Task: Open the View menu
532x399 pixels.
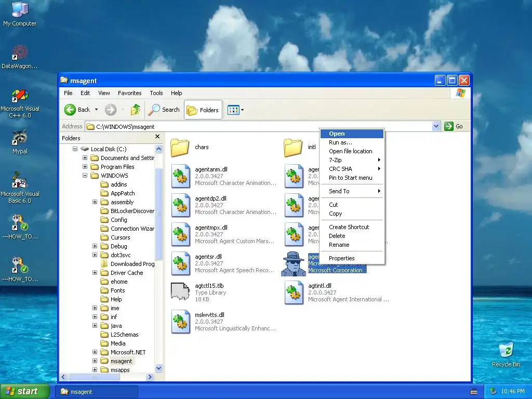Action: pos(104,93)
